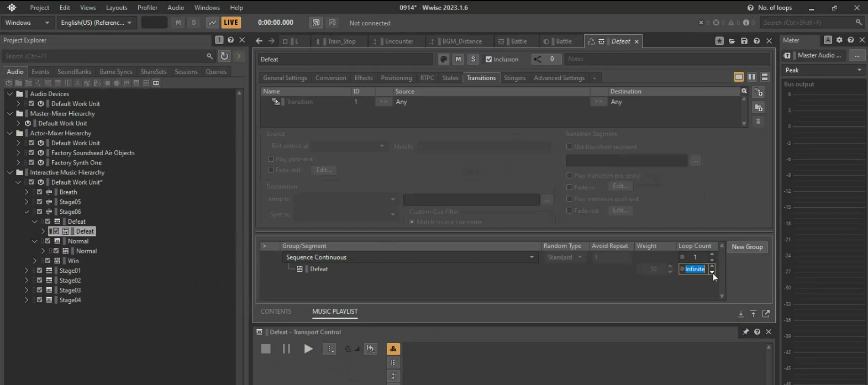Stop playback in Transport Control
Image resolution: width=868 pixels, height=385 pixels.
click(x=266, y=349)
